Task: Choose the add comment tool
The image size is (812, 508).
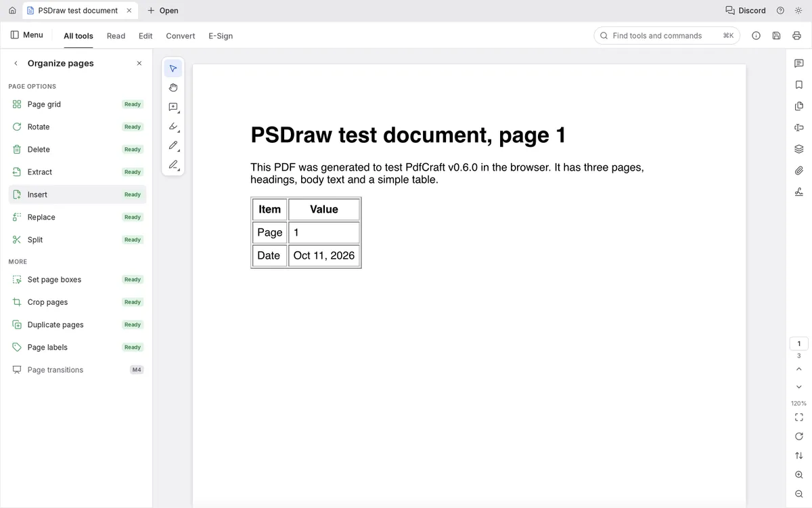Action: tap(173, 107)
